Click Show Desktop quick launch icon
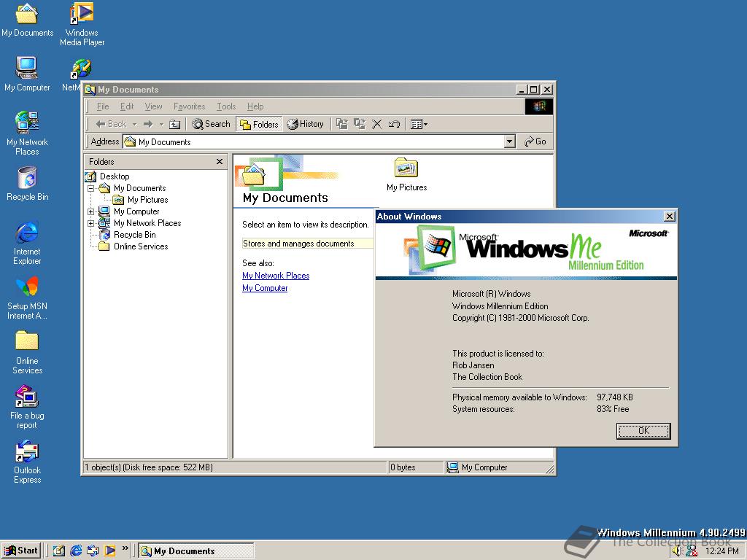Image resolution: width=747 pixels, height=560 pixels. pyautogui.click(x=59, y=551)
